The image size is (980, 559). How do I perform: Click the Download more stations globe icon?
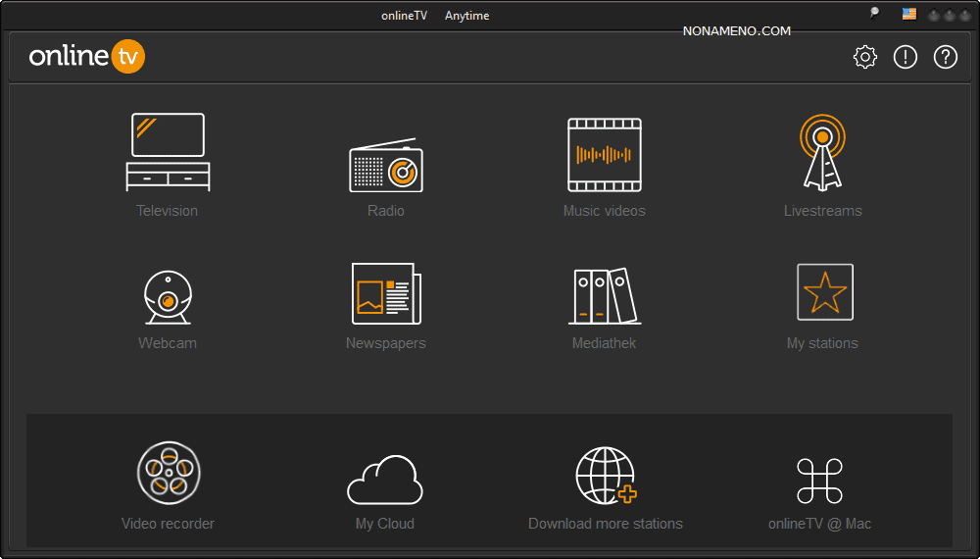click(605, 476)
